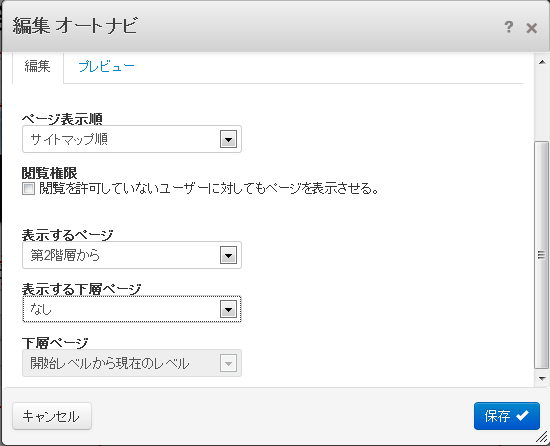The image size is (550, 446).
Task: Open the なし subpage dropdown
Action: [132, 309]
